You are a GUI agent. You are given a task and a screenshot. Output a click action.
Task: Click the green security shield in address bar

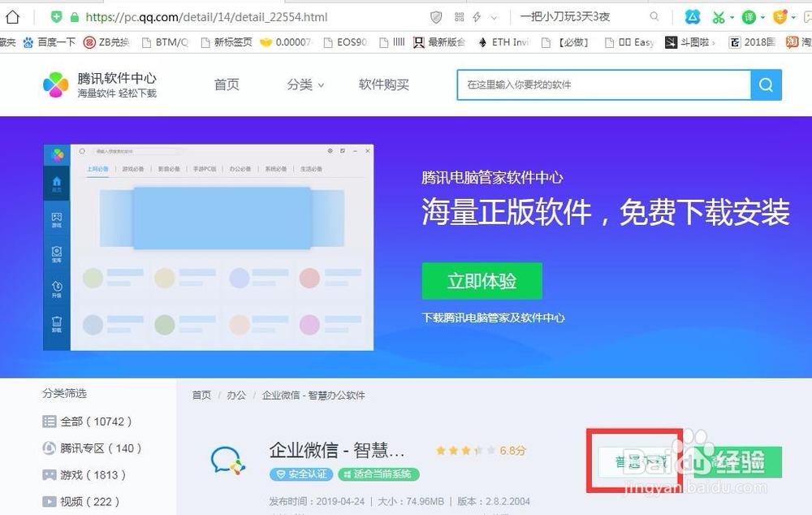[x=57, y=17]
